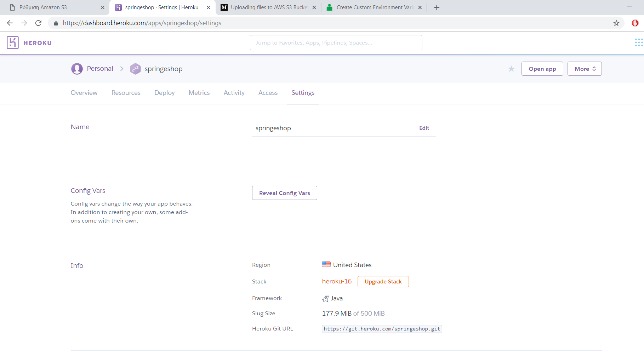
Task: Click the heroku-16 stack link
Action: point(337,281)
